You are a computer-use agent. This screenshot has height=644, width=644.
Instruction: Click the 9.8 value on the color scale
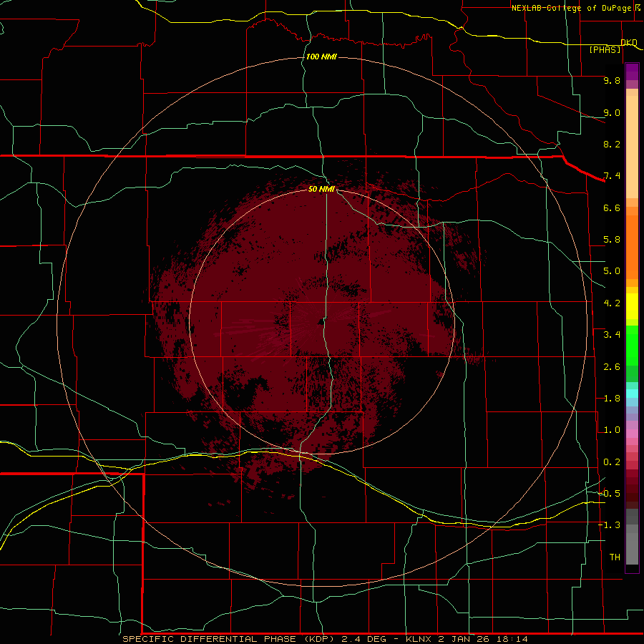point(612,80)
